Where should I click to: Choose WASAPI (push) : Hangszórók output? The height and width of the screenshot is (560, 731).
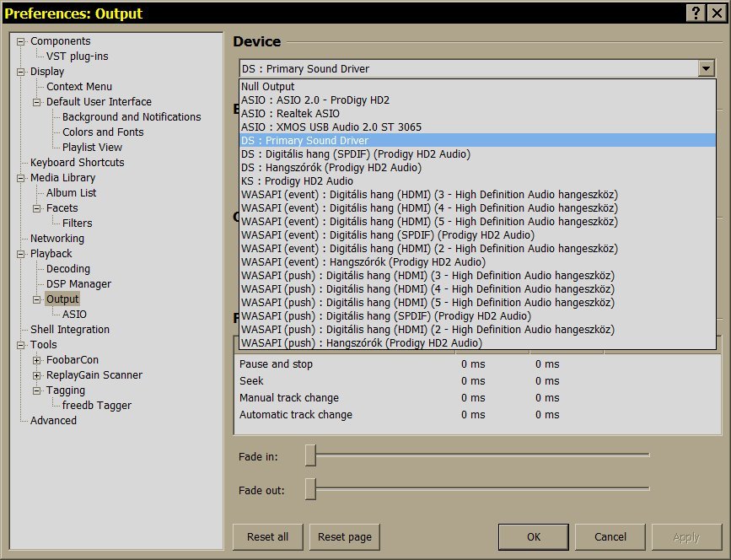(x=361, y=343)
